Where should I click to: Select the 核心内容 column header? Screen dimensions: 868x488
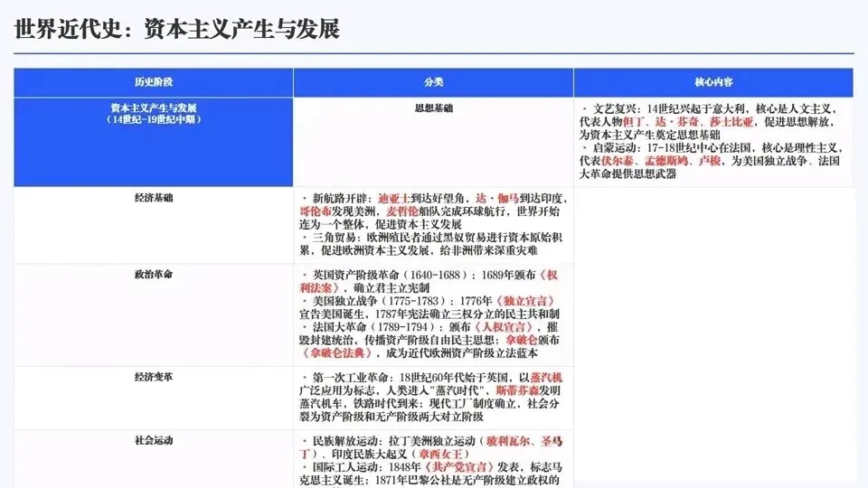[x=713, y=82]
